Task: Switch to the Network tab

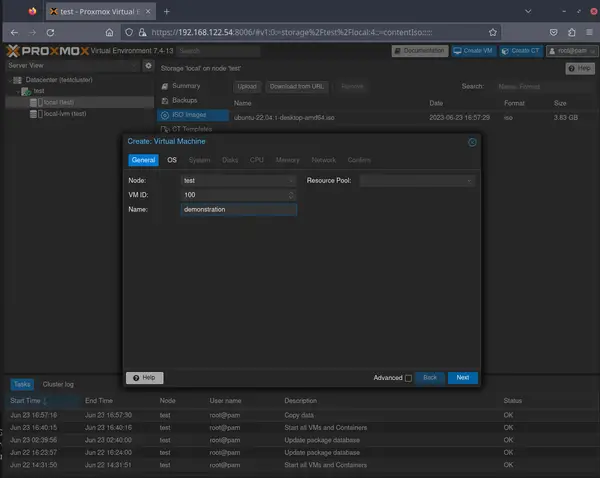Action: [324, 160]
